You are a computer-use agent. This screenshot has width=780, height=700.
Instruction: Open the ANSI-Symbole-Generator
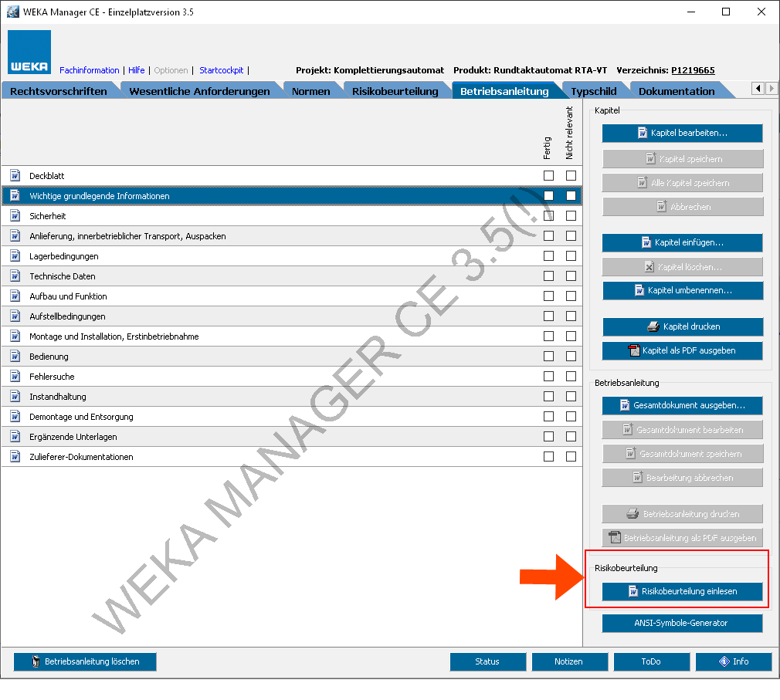click(x=682, y=623)
